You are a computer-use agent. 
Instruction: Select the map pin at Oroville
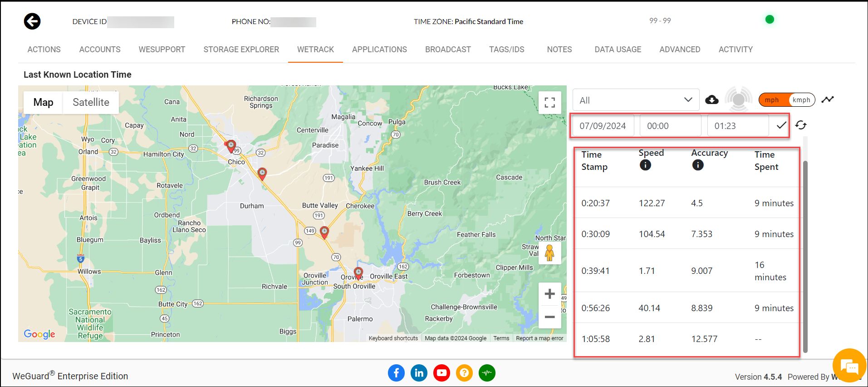point(358,273)
